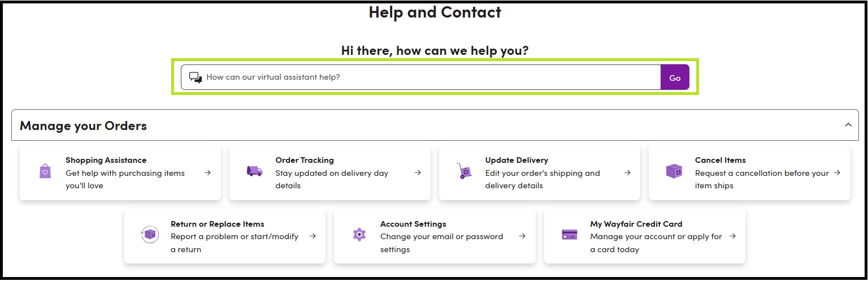This screenshot has height=281, width=868.
Task: Click the Update Delivery hand truck icon
Action: pyautogui.click(x=465, y=171)
